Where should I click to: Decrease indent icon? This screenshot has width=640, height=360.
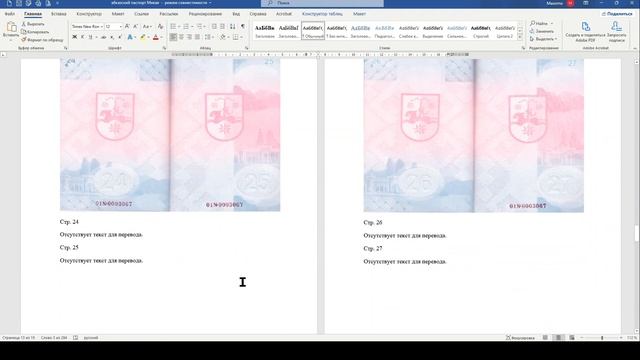click(214, 27)
